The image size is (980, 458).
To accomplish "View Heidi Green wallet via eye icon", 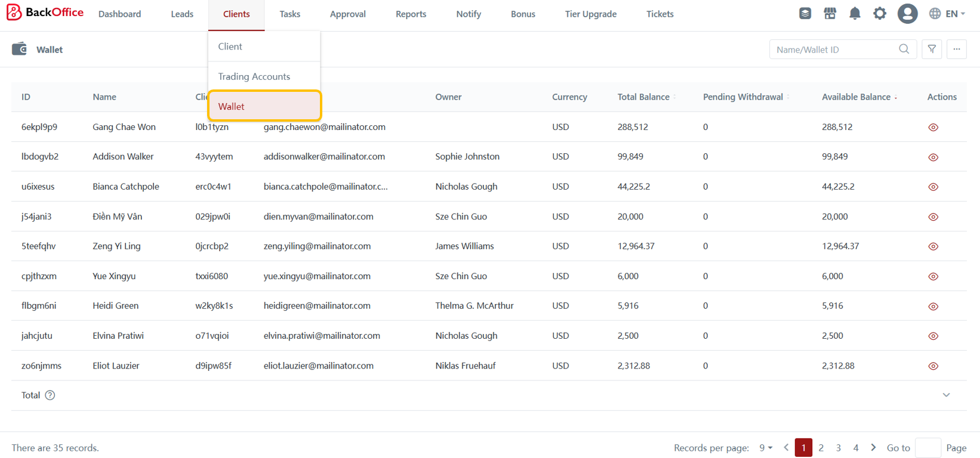I will click(933, 307).
